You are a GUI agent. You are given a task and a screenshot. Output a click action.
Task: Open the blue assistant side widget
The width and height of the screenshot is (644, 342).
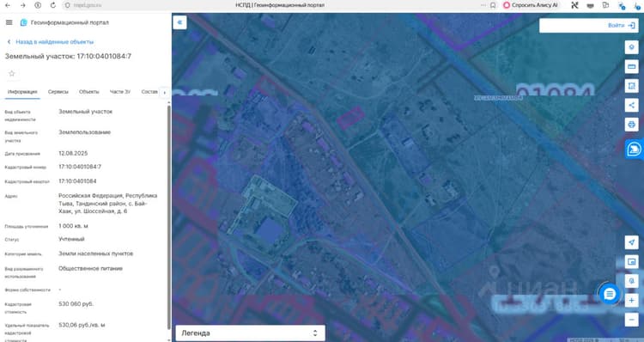[635, 149]
